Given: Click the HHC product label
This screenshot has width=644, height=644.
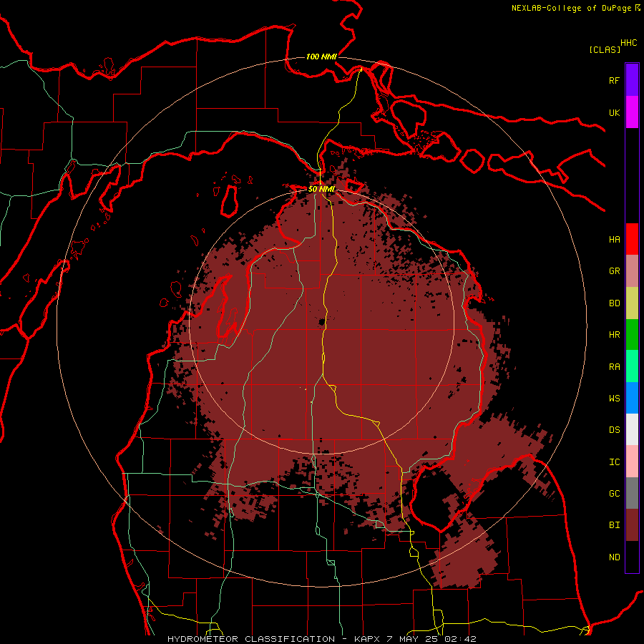Looking at the screenshot, I should click(628, 43).
